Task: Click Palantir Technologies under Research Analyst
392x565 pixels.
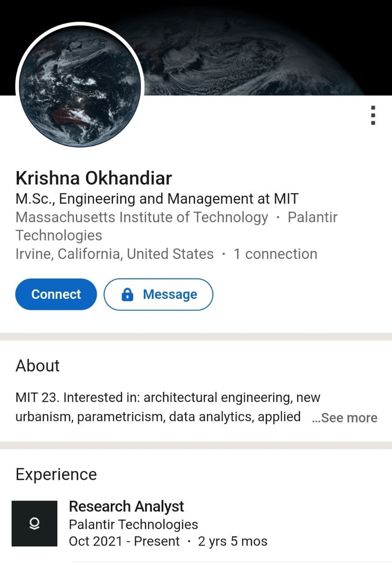Action: click(133, 524)
